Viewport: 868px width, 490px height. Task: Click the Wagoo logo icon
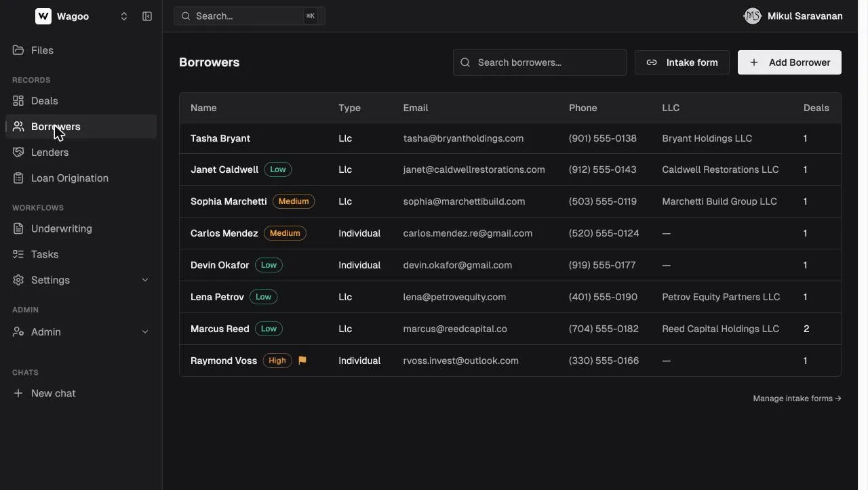[43, 16]
